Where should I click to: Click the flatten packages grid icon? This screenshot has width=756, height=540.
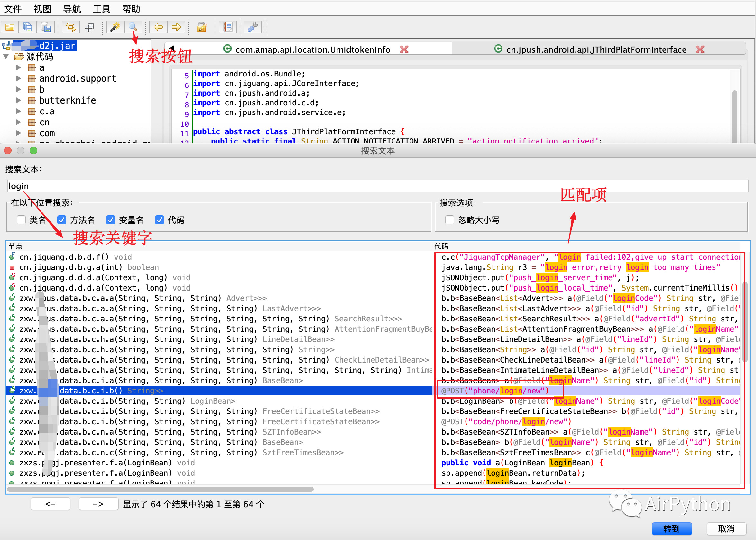(x=90, y=27)
